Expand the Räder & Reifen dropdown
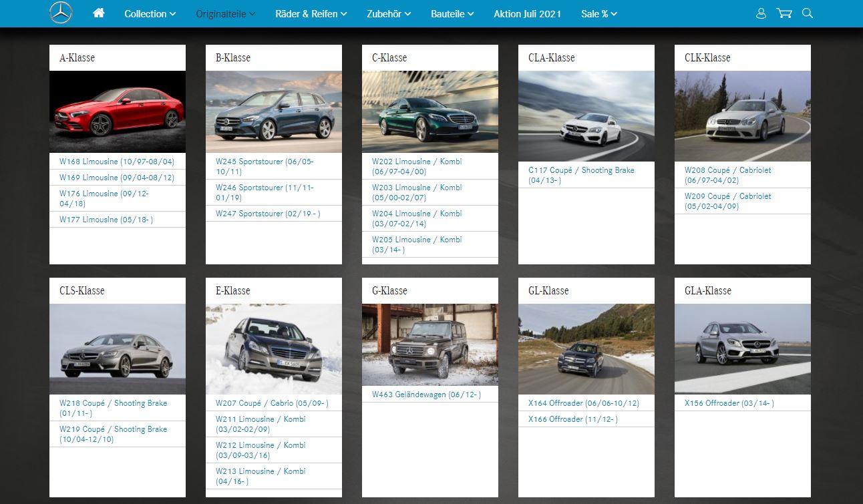Image resolution: width=863 pixels, height=504 pixels. pos(311,13)
